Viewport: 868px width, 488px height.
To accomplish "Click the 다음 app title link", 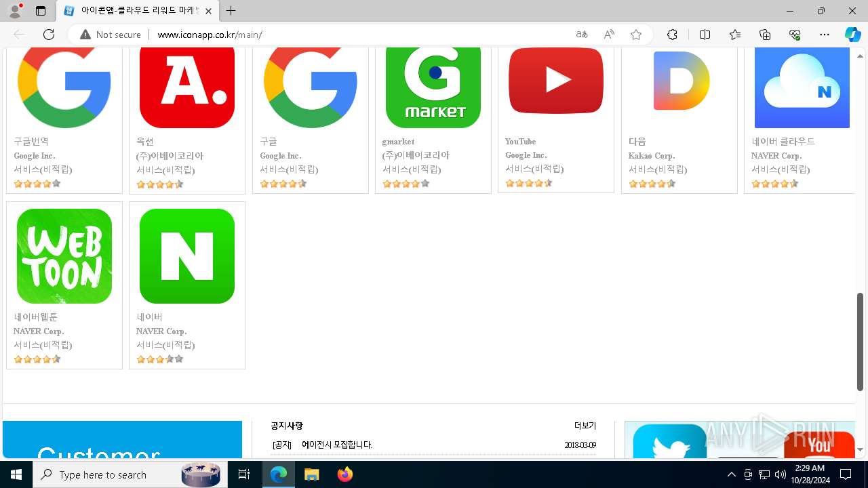I will click(x=637, y=142).
